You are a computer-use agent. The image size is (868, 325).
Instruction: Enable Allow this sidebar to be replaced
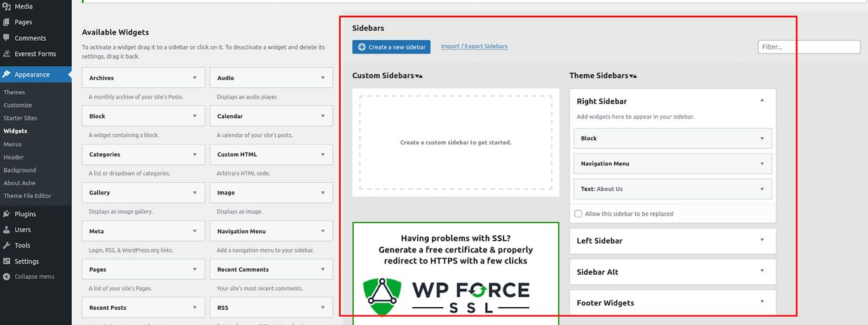click(x=578, y=214)
